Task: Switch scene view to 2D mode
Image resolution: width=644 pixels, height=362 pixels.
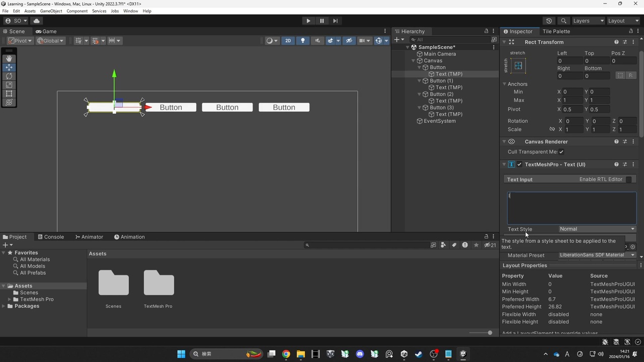Action: coord(288,40)
